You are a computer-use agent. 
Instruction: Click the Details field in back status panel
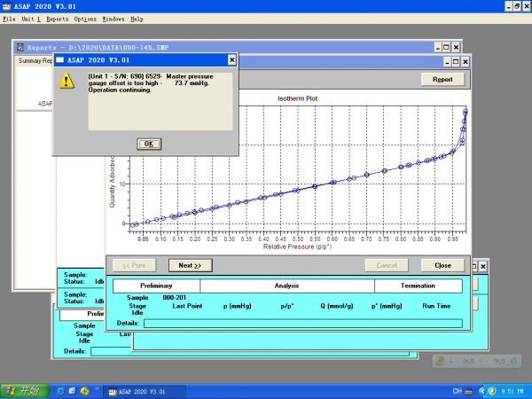[x=250, y=351]
